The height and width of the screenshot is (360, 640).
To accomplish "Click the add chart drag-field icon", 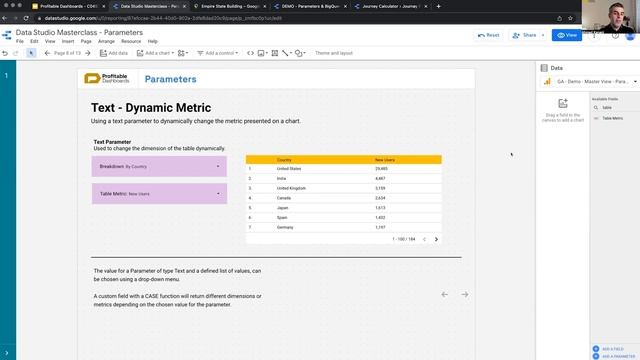I will pos(563,104).
